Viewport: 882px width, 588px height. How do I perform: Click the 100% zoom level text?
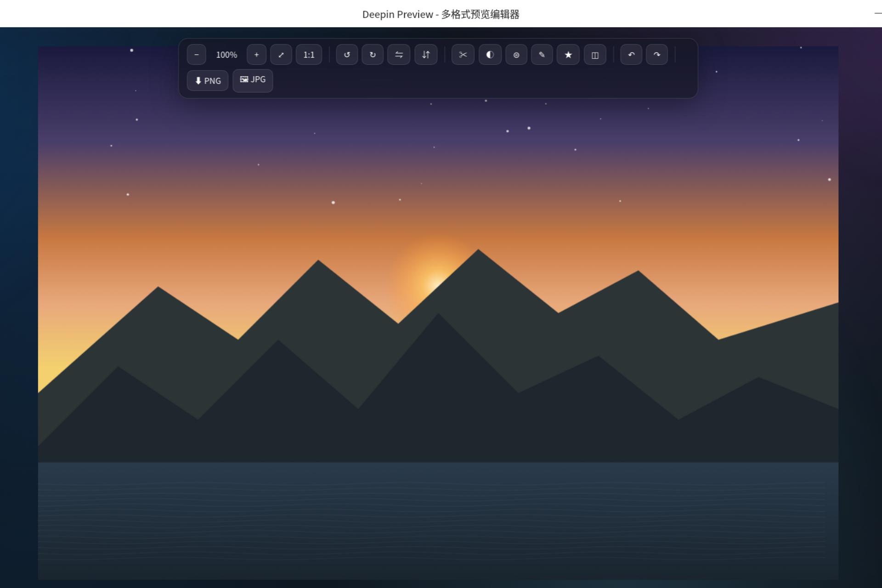pyautogui.click(x=226, y=55)
